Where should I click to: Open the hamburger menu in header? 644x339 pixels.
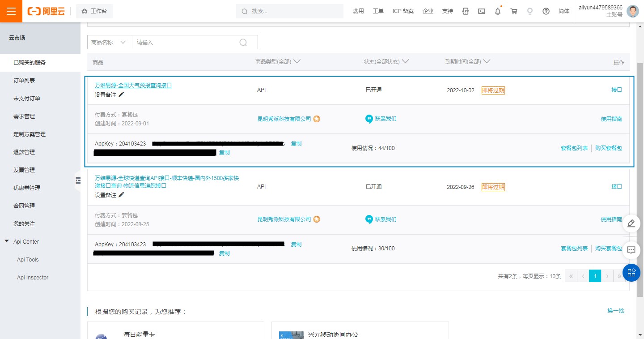click(x=11, y=11)
